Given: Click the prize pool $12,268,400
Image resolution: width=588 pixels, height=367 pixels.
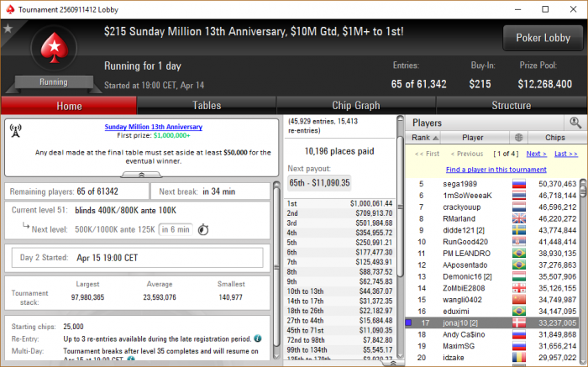Looking at the screenshot, I should (x=544, y=84).
